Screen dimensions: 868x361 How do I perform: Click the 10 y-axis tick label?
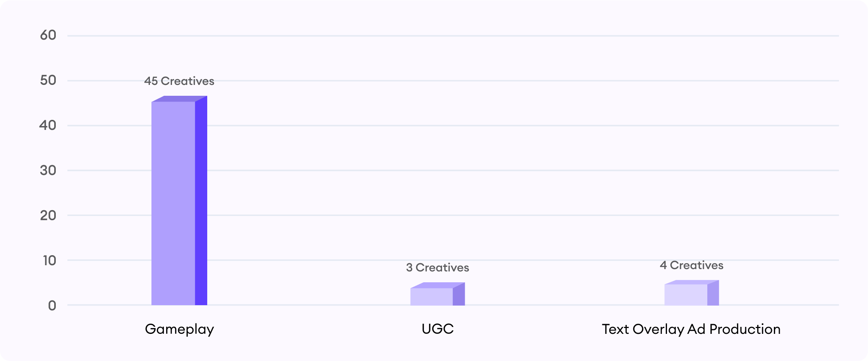(50, 261)
